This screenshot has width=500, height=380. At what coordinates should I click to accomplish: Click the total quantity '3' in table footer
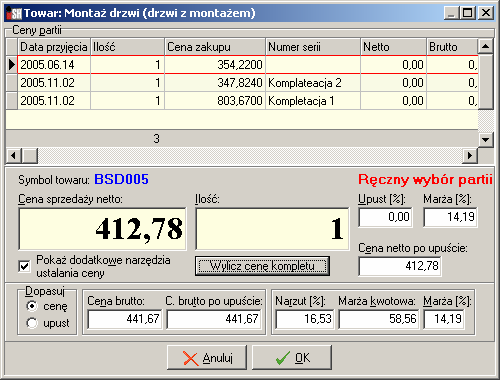click(x=156, y=139)
